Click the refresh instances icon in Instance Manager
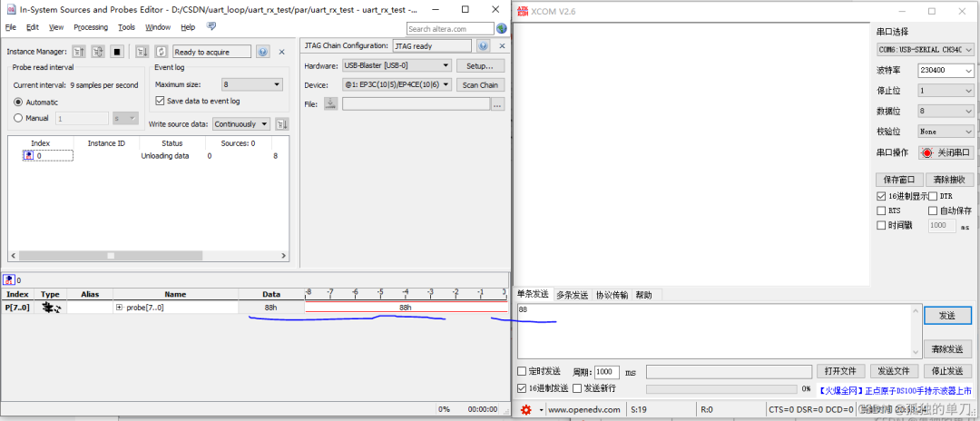Image resolution: width=980 pixels, height=421 pixels. 162,52
